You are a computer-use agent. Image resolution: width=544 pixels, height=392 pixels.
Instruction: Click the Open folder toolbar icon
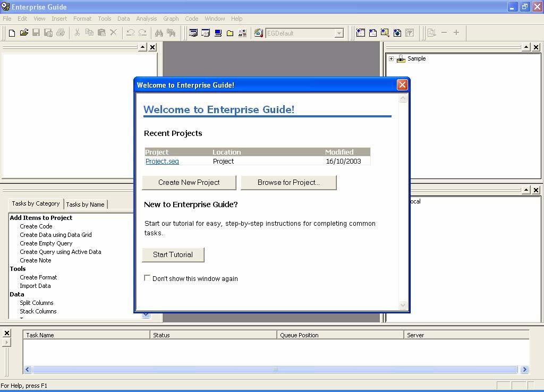24,33
